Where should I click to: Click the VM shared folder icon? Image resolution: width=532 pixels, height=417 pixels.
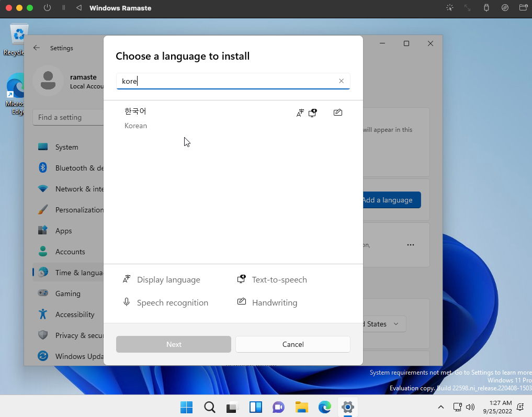tap(524, 7)
